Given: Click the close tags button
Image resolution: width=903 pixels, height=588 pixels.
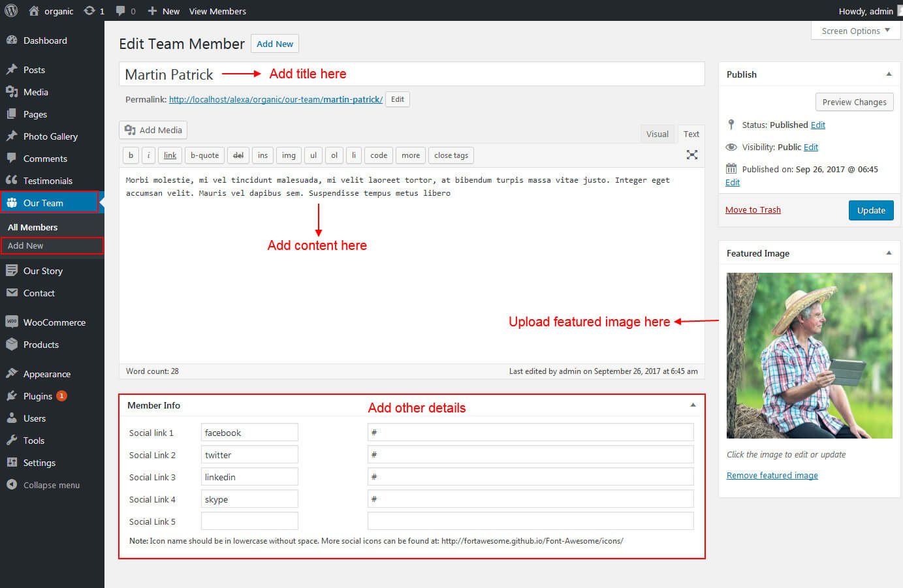Looking at the screenshot, I should pyautogui.click(x=451, y=155).
